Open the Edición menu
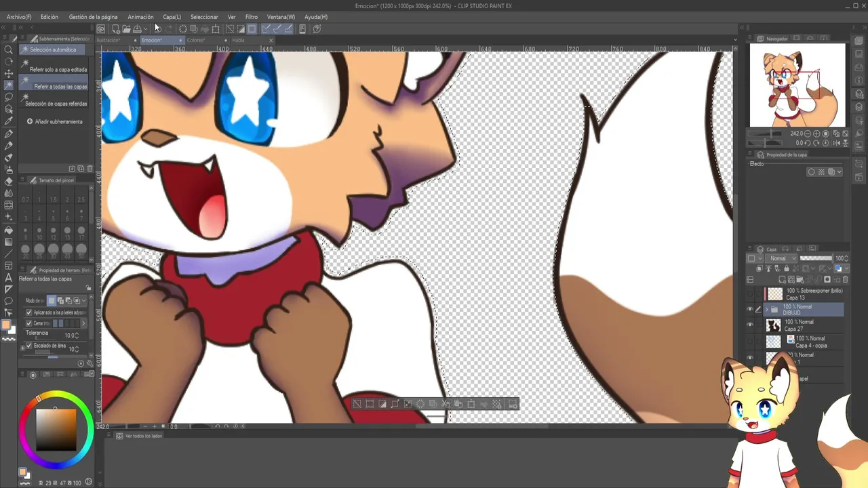868x488 pixels. [50, 17]
